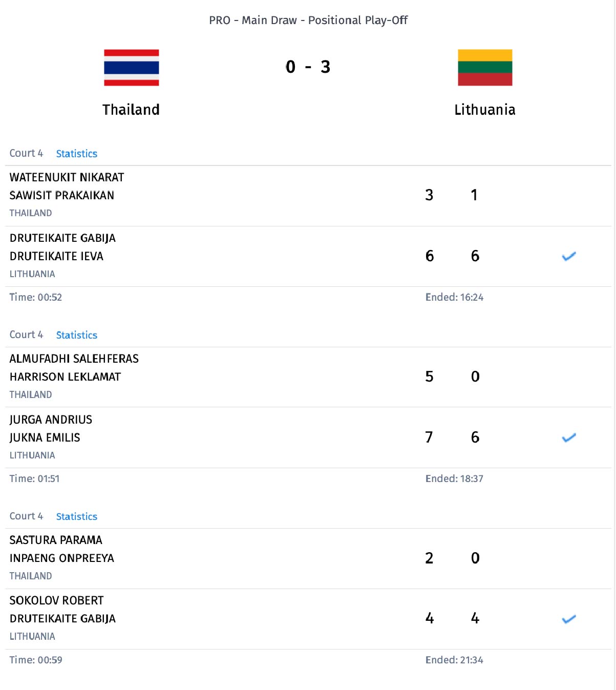Click winner checkmark for Druteikaite Gabija and Ieva
The width and height of the screenshot is (616, 690).
[569, 256]
